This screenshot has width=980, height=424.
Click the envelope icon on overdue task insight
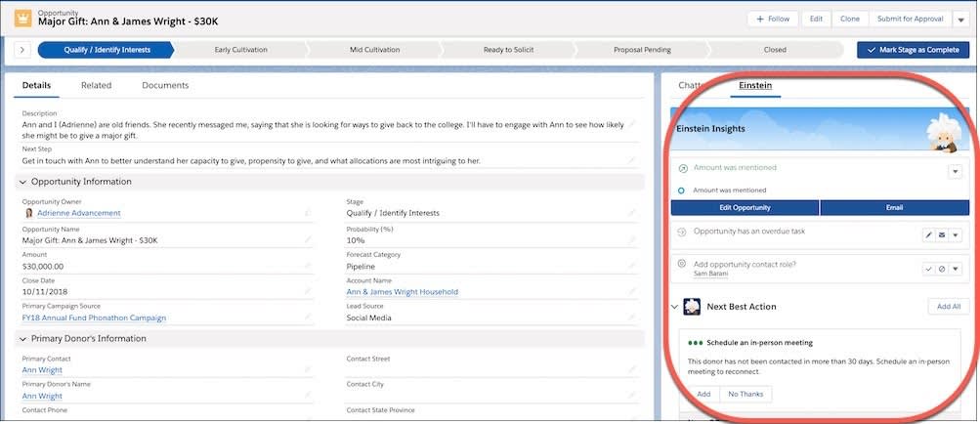(x=941, y=235)
